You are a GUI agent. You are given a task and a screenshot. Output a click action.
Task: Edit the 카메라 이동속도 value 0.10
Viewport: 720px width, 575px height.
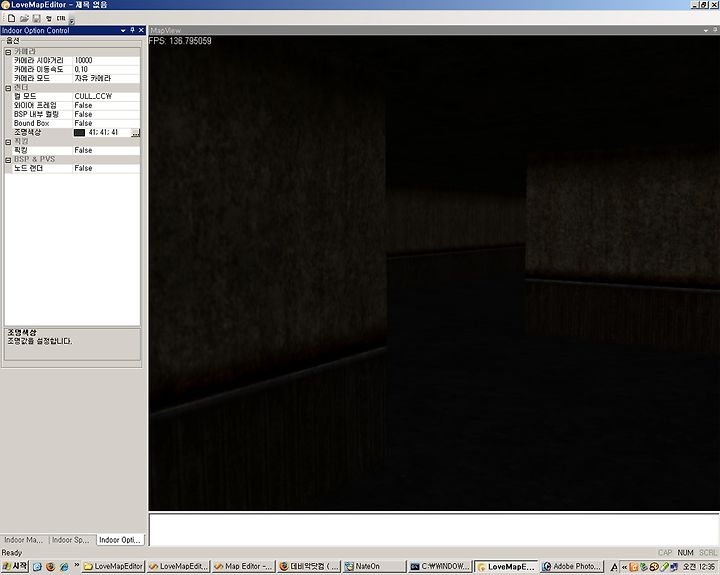pos(107,69)
